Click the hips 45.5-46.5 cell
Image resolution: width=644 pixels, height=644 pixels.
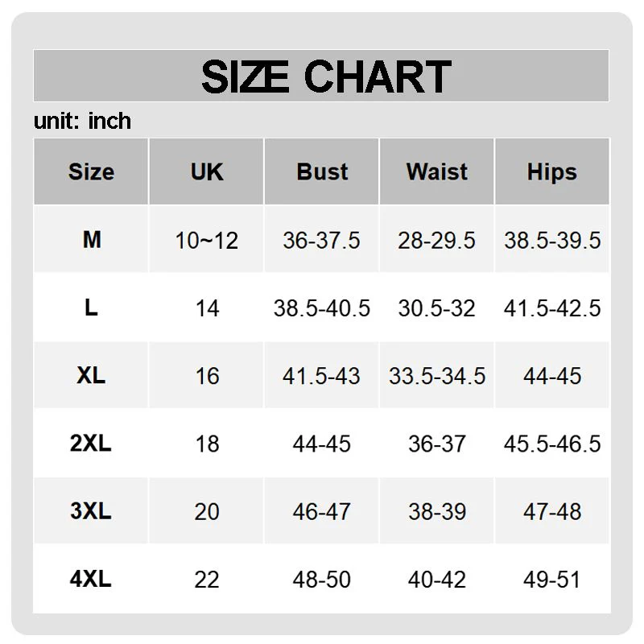[x=552, y=444]
